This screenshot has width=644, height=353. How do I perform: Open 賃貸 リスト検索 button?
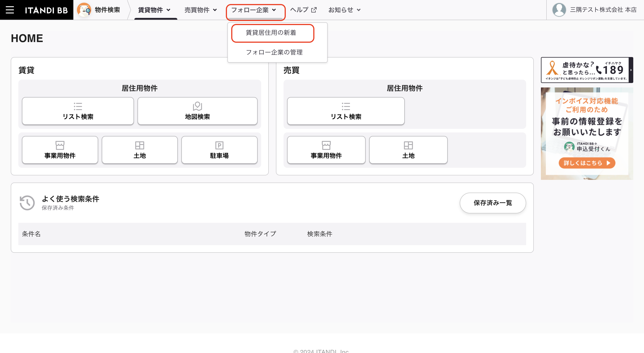pyautogui.click(x=78, y=111)
